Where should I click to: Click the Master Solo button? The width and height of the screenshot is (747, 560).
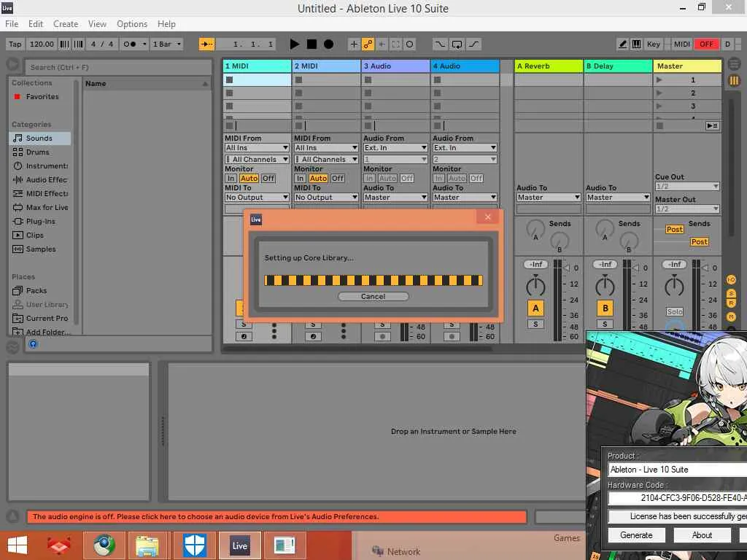tap(675, 312)
